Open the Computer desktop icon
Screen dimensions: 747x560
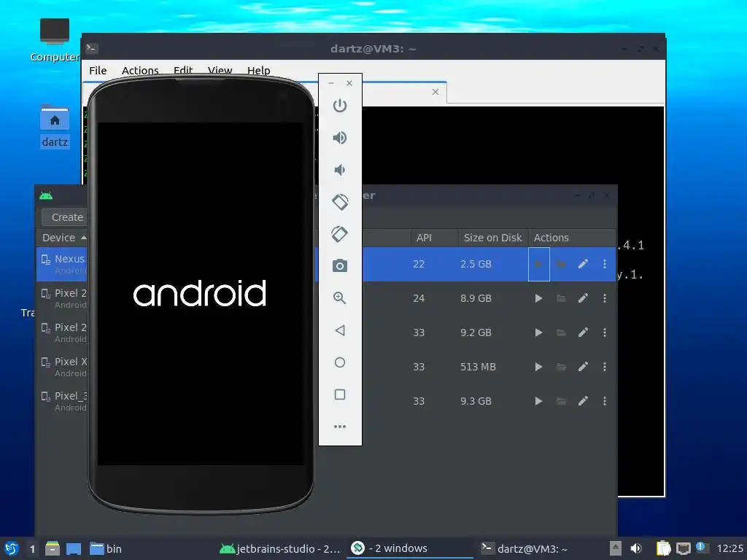click(54, 40)
